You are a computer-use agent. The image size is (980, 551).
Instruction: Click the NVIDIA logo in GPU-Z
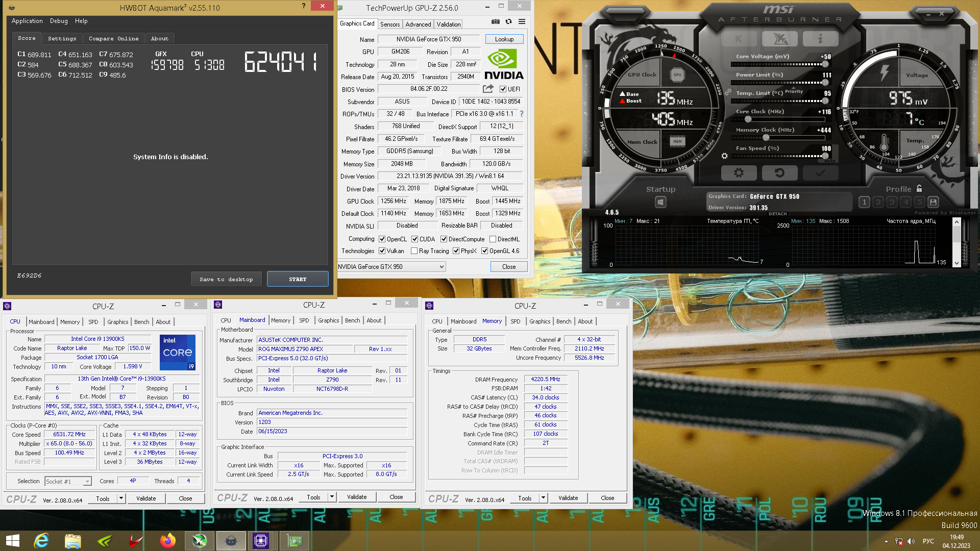[503, 65]
